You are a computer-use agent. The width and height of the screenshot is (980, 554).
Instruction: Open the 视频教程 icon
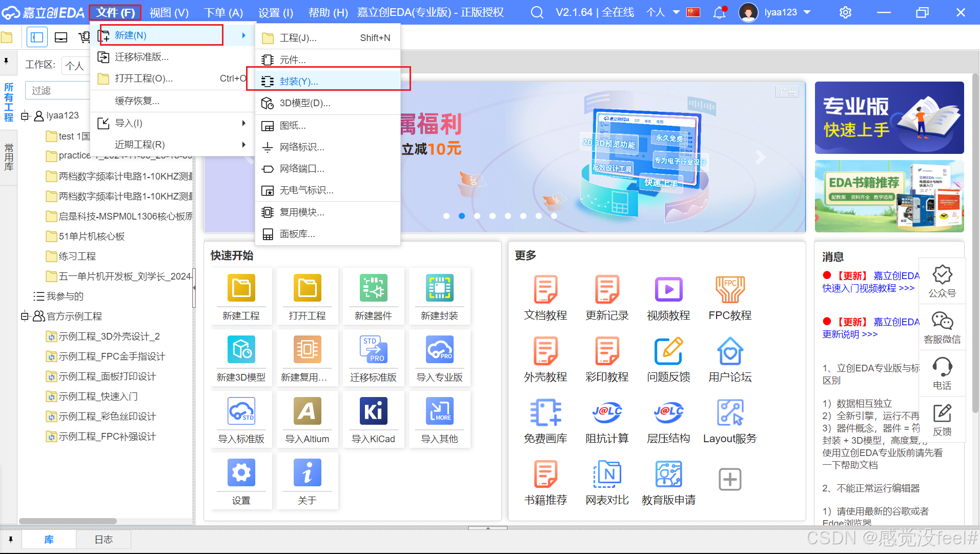tap(668, 289)
